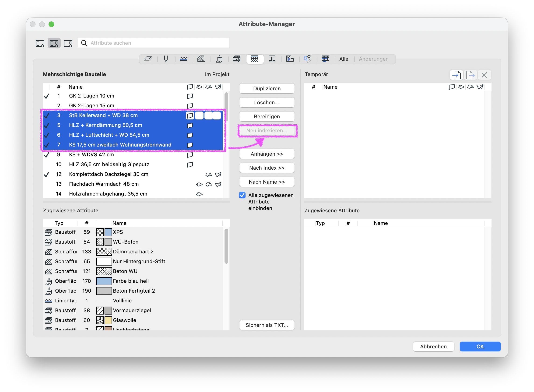534x392 pixels.
Task: Open the Building Materials attribute tab
Action: (x=237, y=59)
